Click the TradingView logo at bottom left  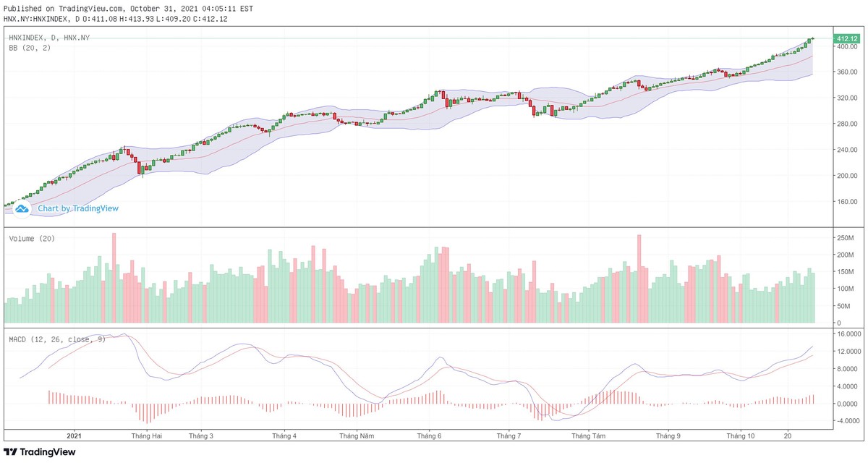pos(39,452)
